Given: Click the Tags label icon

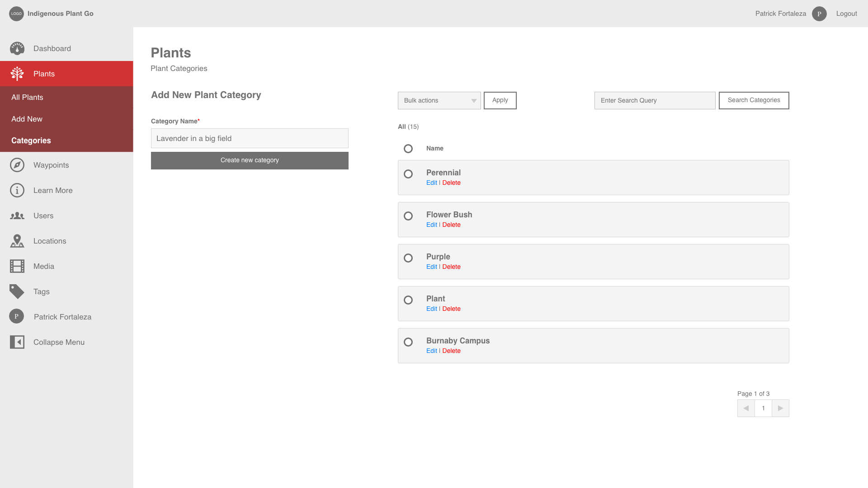Looking at the screenshot, I should pyautogui.click(x=17, y=291).
